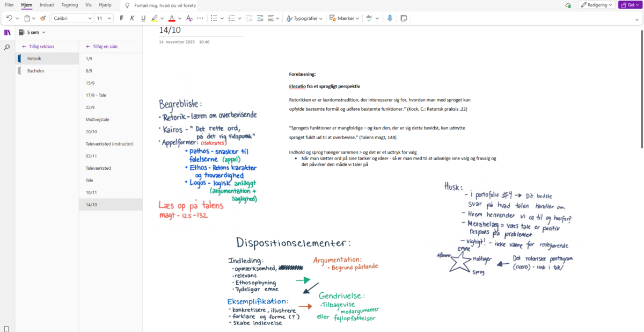Click the clear formatting icon
644x332 pixels.
click(189, 18)
